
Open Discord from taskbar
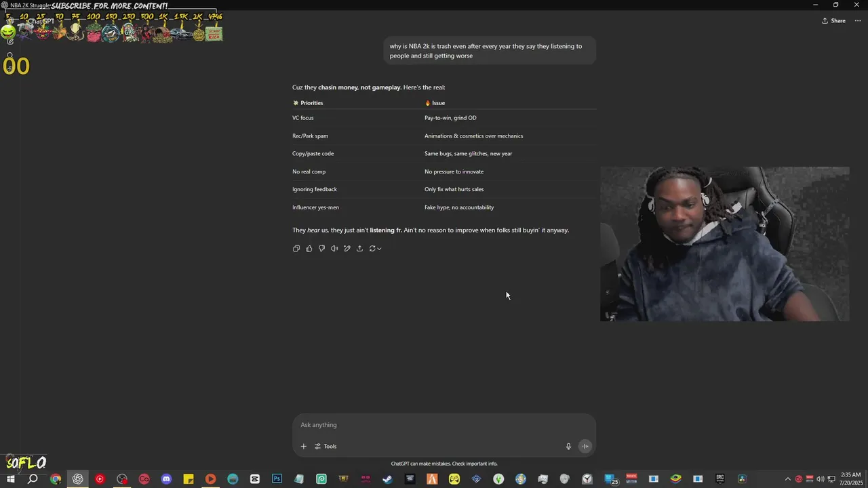166,479
